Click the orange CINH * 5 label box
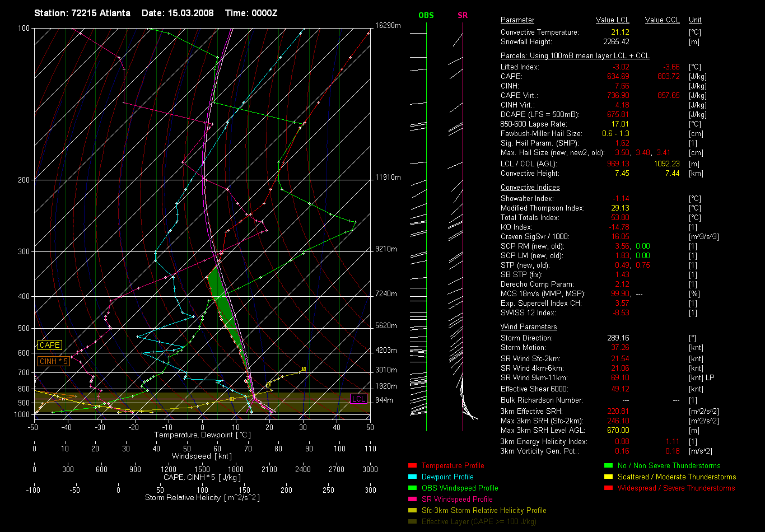Image resolution: width=765 pixels, height=532 pixels. [x=54, y=362]
